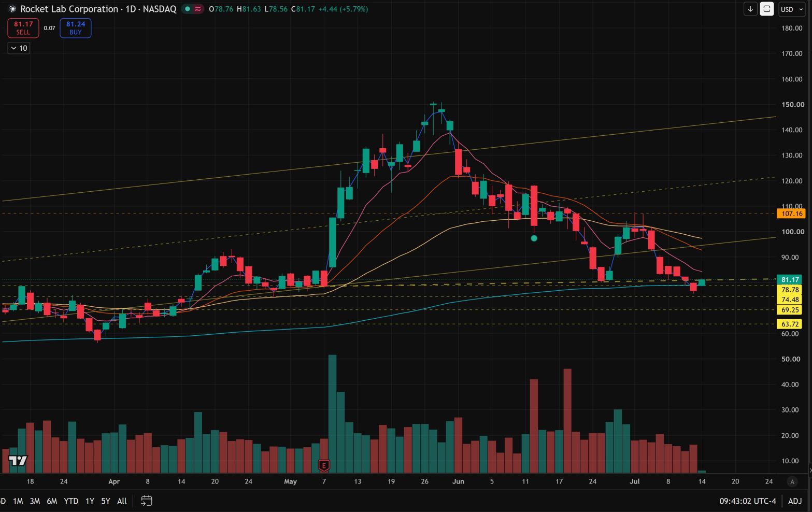Click the 0.07 spread value
812x512 pixels.
(x=49, y=28)
